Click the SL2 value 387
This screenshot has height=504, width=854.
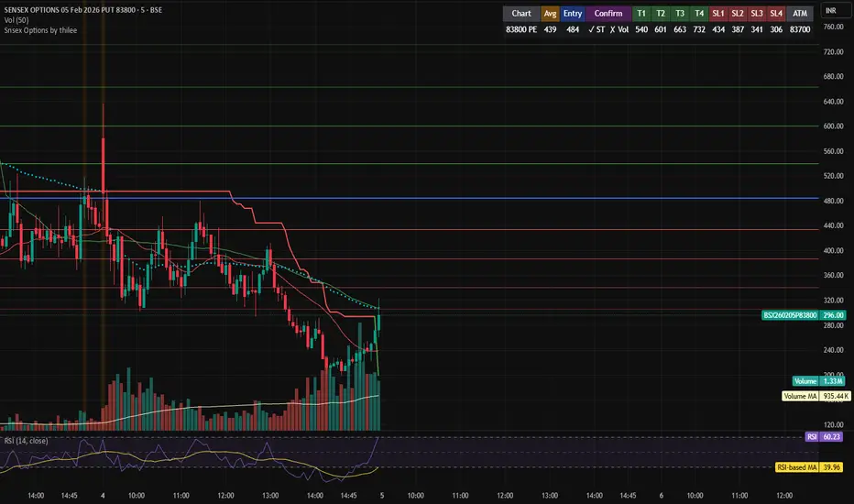(x=738, y=29)
